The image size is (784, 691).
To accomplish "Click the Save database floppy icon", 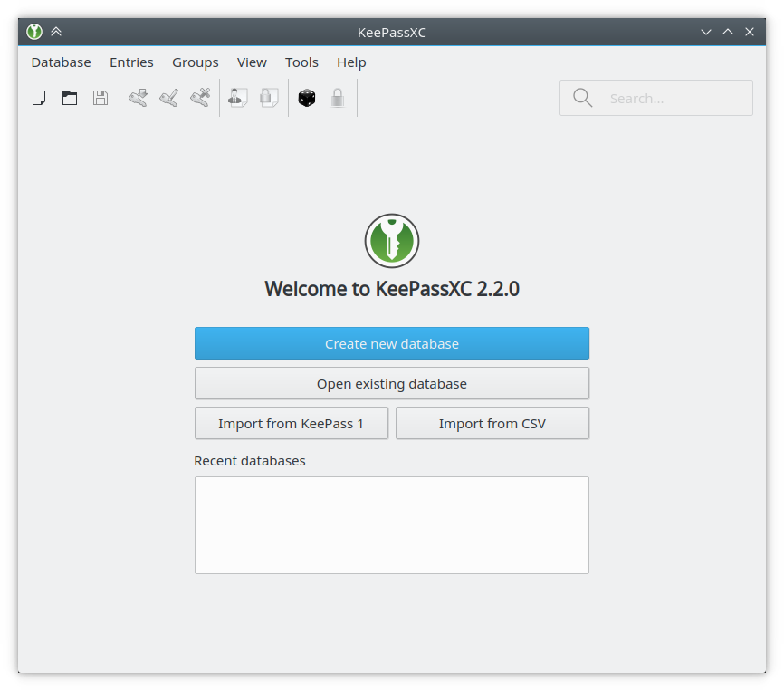I will point(100,98).
